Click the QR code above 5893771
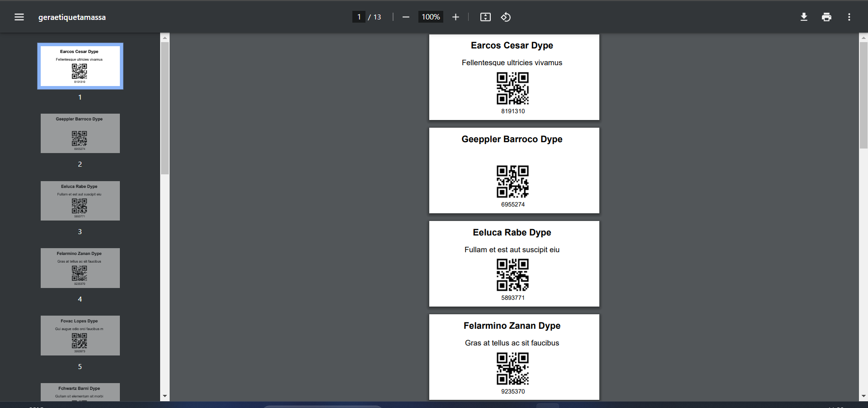 click(x=512, y=275)
